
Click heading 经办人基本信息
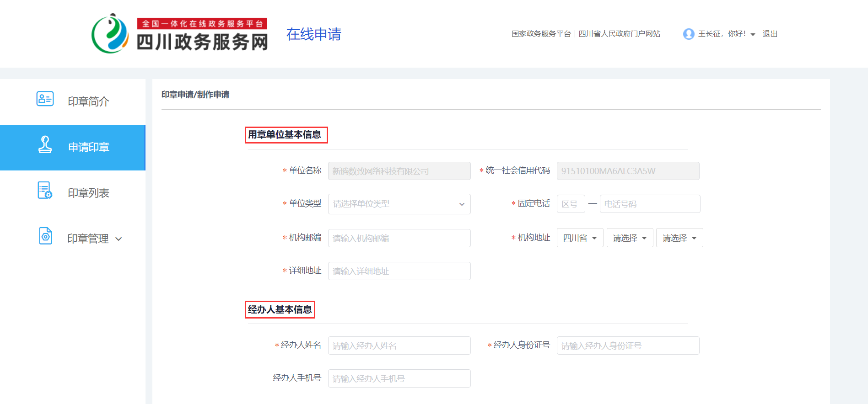point(280,309)
